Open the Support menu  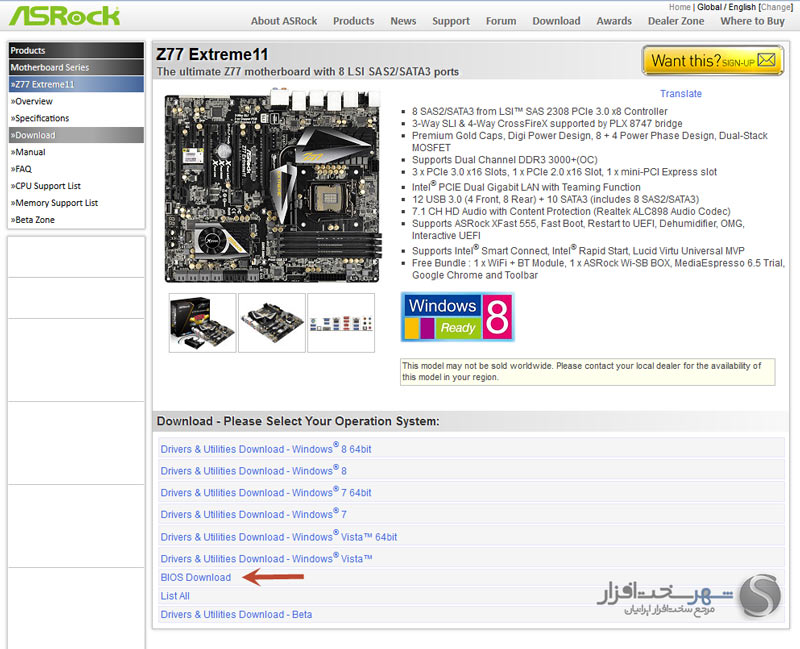click(451, 21)
